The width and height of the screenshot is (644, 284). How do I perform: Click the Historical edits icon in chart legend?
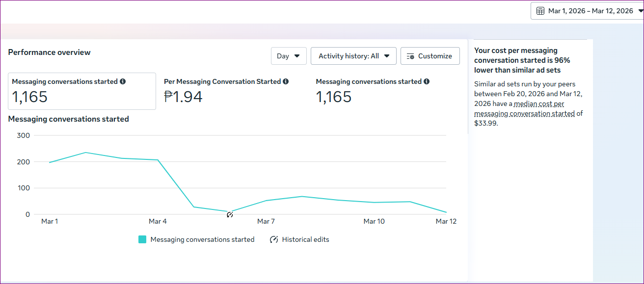[274, 239]
